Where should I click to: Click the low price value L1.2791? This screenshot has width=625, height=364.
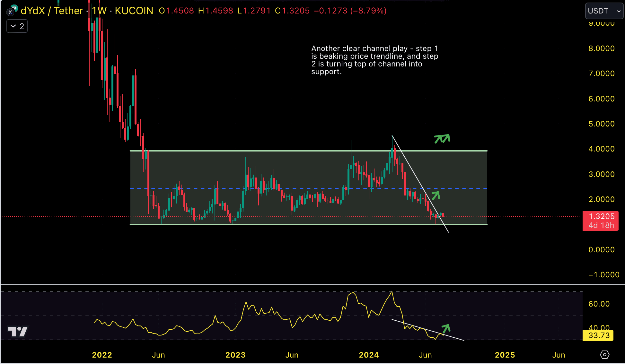pos(254,11)
